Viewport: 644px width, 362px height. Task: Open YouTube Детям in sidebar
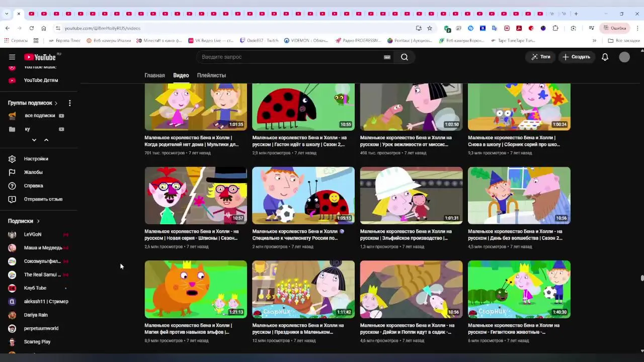(40, 80)
